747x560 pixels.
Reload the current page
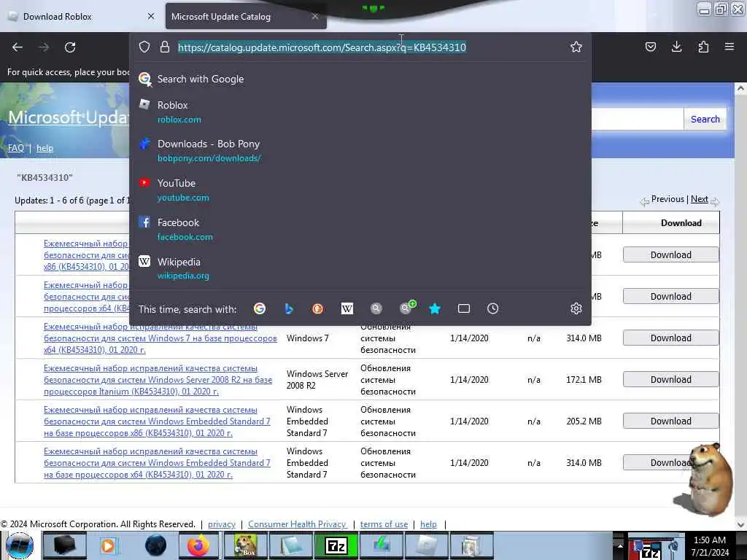point(70,47)
